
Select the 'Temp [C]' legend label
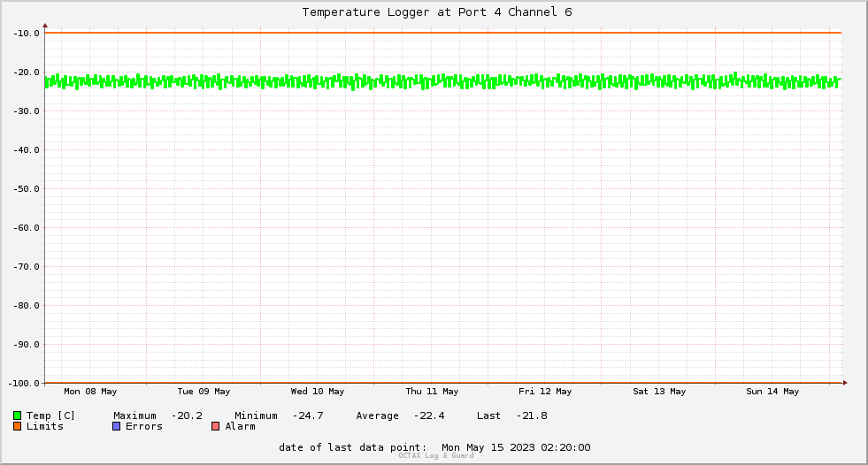coord(50,415)
